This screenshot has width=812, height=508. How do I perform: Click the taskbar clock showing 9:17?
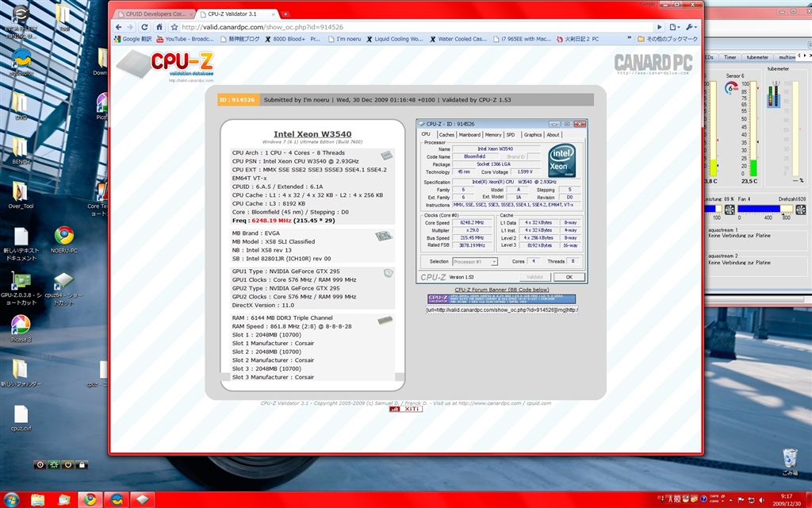(x=787, y=500)
